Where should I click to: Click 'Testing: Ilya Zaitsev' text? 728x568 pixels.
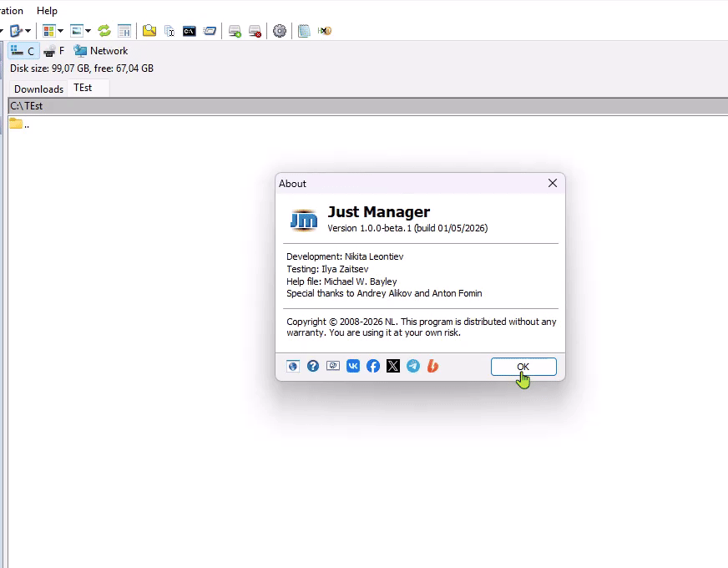click(x=327, y=269)
